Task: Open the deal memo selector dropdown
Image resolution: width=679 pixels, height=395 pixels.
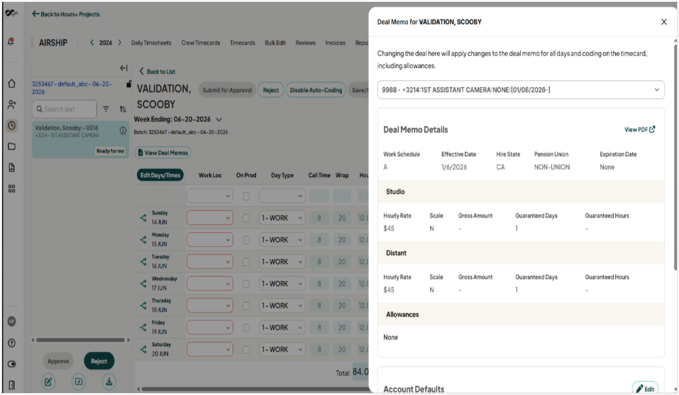Action: (521, 90)
